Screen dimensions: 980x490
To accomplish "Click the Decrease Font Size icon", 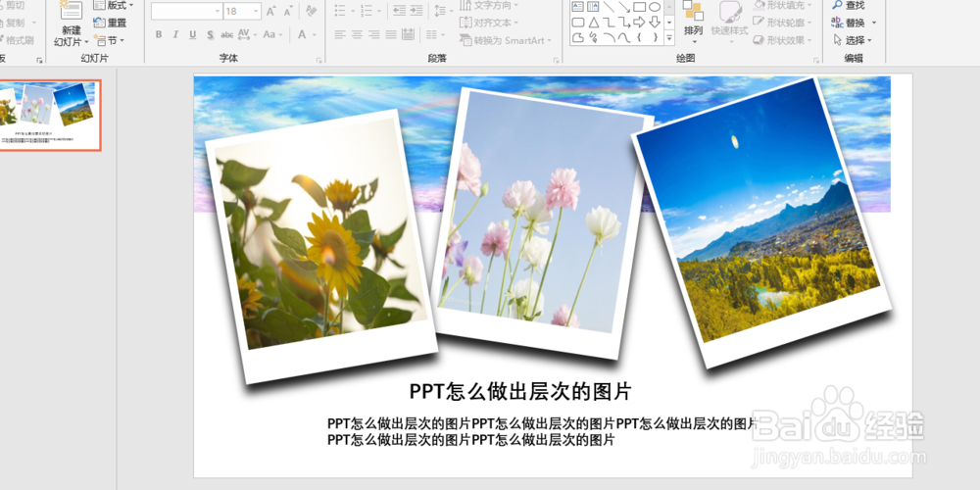I will tap(287, 11).
